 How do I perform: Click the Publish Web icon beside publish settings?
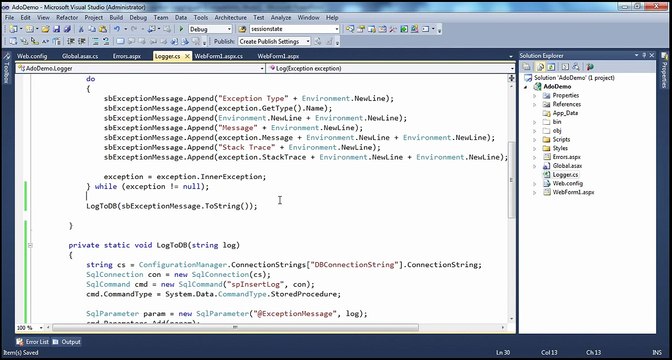(x=318, y=42)
